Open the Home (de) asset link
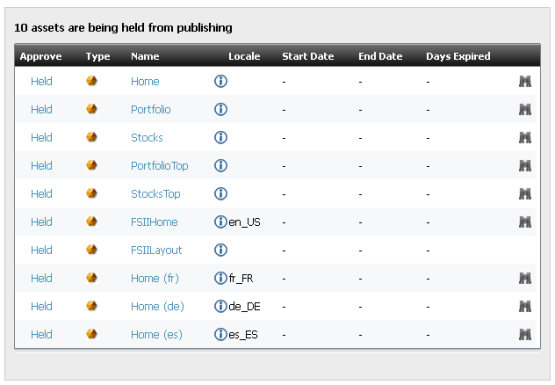The width and height of the screenshot is (555, 385). pos(158,306)
